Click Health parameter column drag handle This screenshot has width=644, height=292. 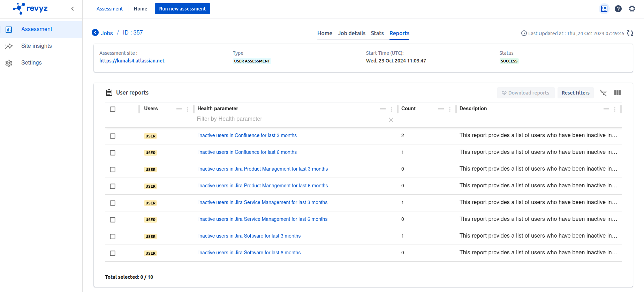click(x=383, y=109)
